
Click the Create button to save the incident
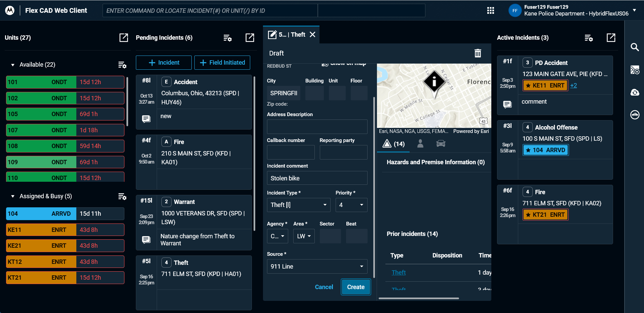(355, 287)
